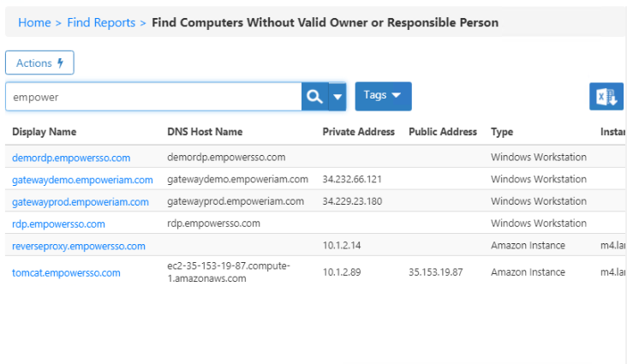Open demordp.empowersso.com computer link
Viewport: 627px width, 364px height.
point(71,158)
